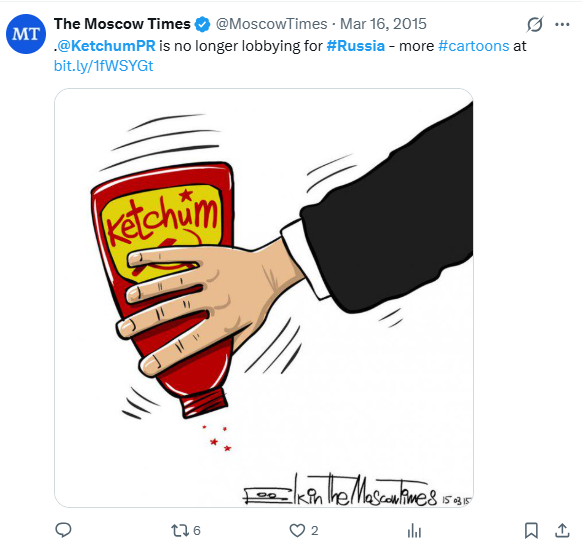Open the Grok explain icon beside date
Image resolution: width=582 pixels, height=551 pixels.
[535, 25]
